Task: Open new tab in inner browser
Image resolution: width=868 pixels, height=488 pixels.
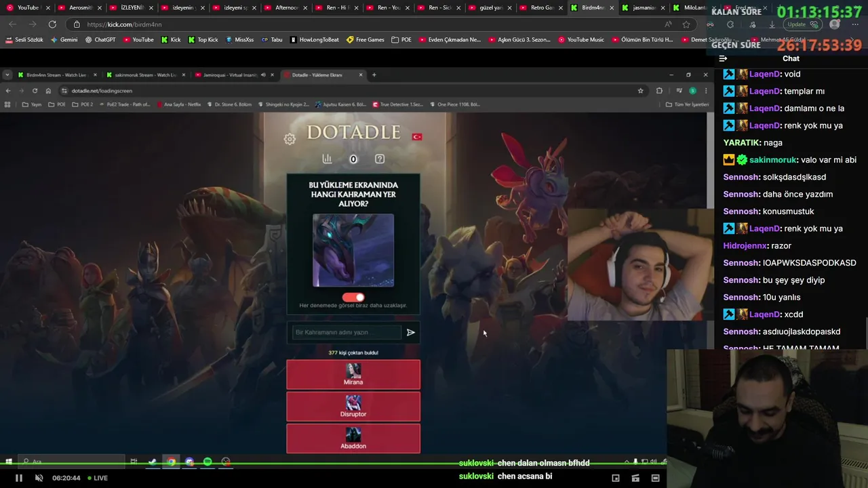Action: click(374, 75)
